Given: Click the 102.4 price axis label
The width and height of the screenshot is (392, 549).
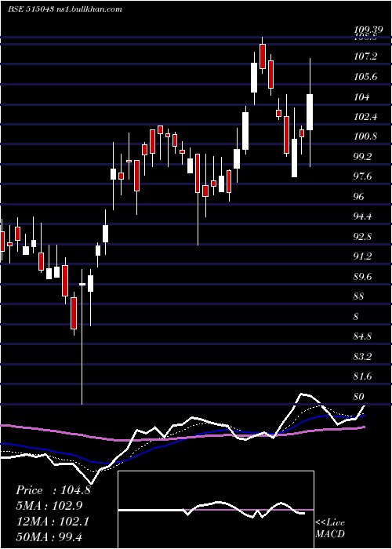Looking at the screenshot, I should click(365, 117).
